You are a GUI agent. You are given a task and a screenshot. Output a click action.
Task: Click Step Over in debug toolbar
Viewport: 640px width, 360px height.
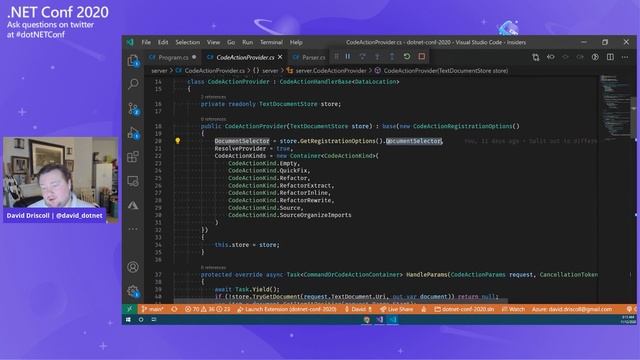point(362,57)
